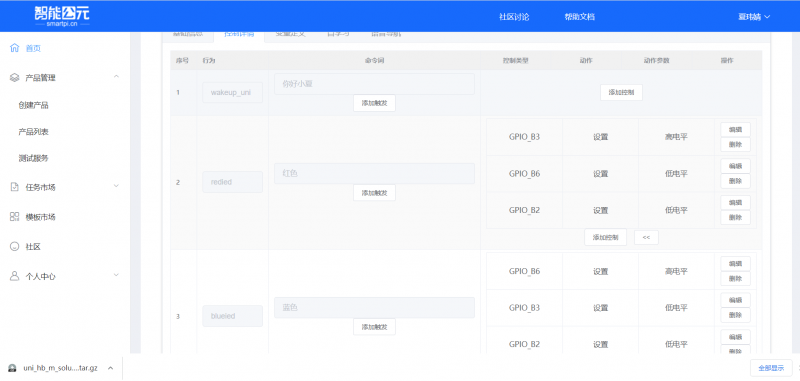This screenshot has width=800, height=381.
Task: Click 编辑 for redled GPIO_B3 row
Action: coord(735,130)
